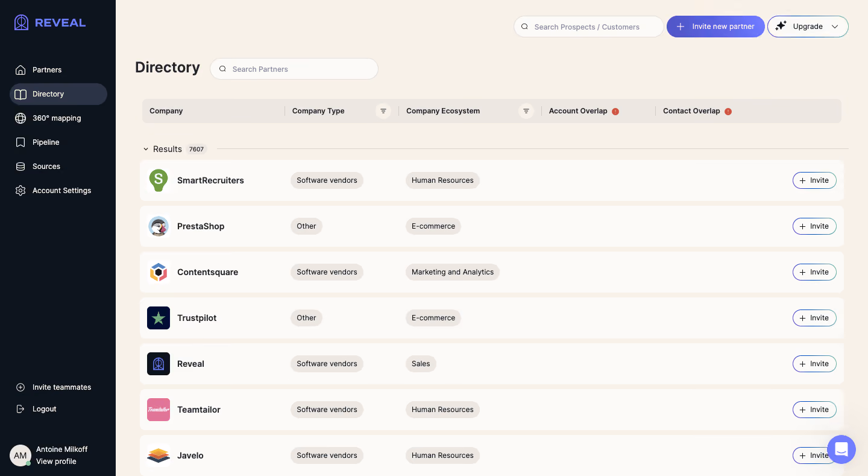Click the Contact Overlap red warning icon
This screenshot has width=868, height=476.
pyautogui.click(x=728, y=112)
